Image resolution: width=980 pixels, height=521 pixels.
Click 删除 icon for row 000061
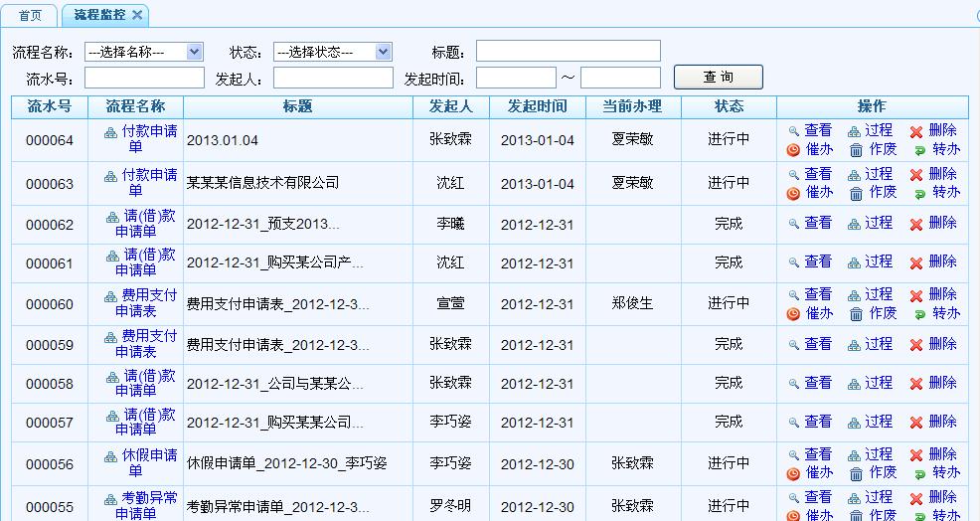[x=916, y=263]
